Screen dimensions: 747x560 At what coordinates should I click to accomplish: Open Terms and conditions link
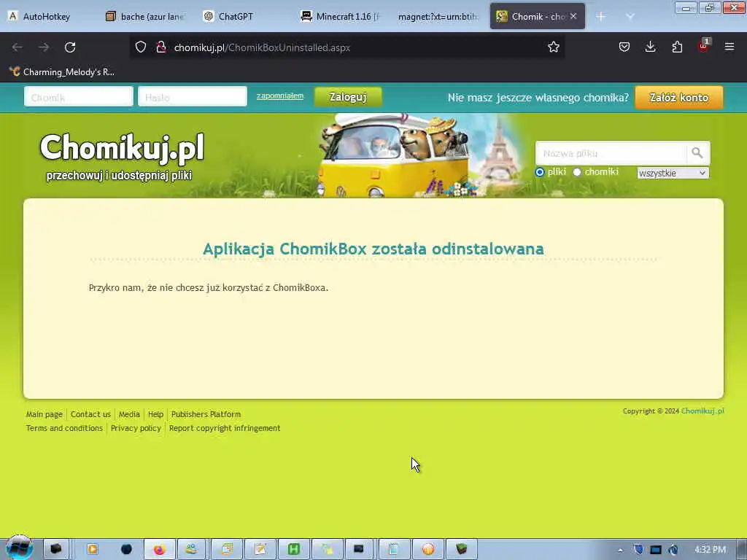(x=64, y=428)
